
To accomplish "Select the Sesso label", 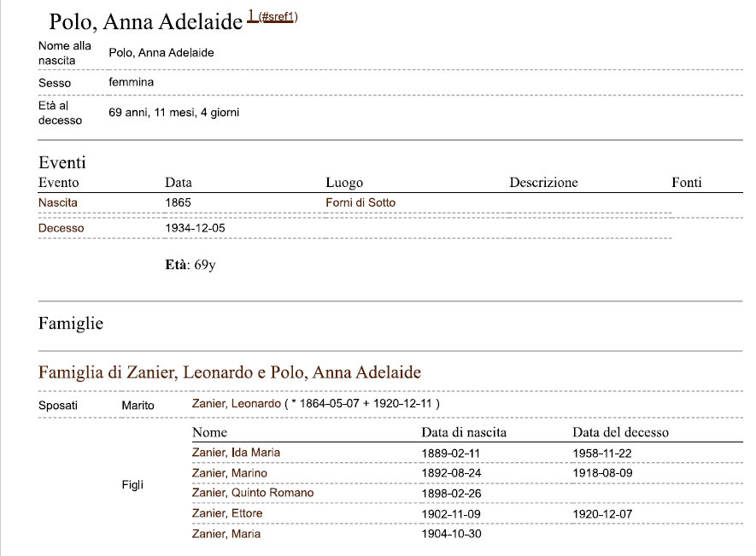I will coord(55,83).
